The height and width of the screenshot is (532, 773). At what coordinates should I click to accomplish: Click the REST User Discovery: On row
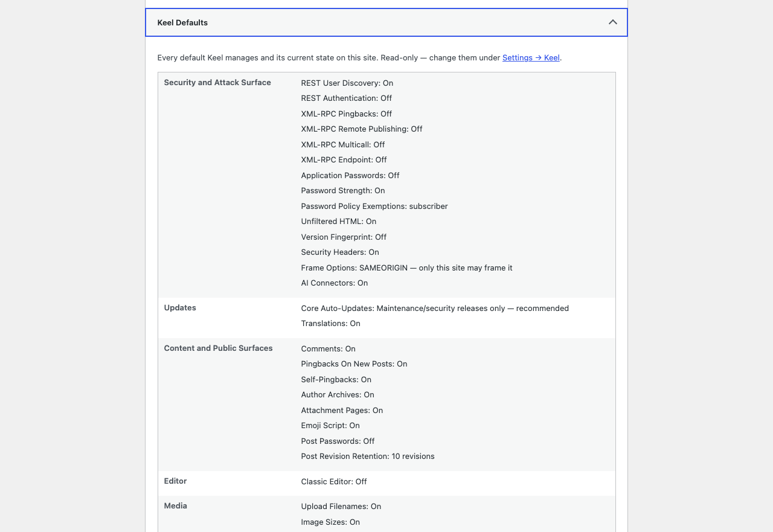pos(347,83)
